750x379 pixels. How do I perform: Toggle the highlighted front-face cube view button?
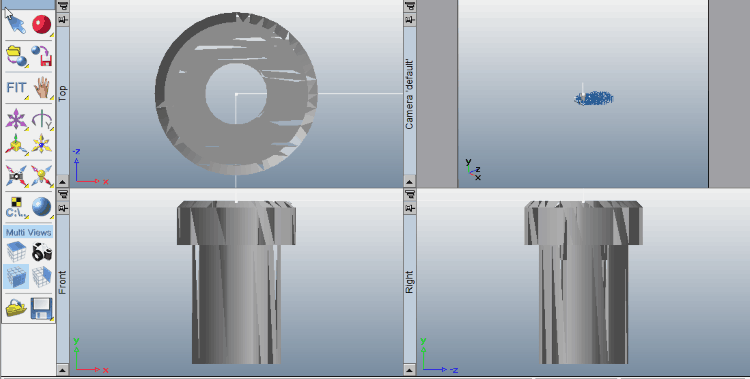[16, 277]
